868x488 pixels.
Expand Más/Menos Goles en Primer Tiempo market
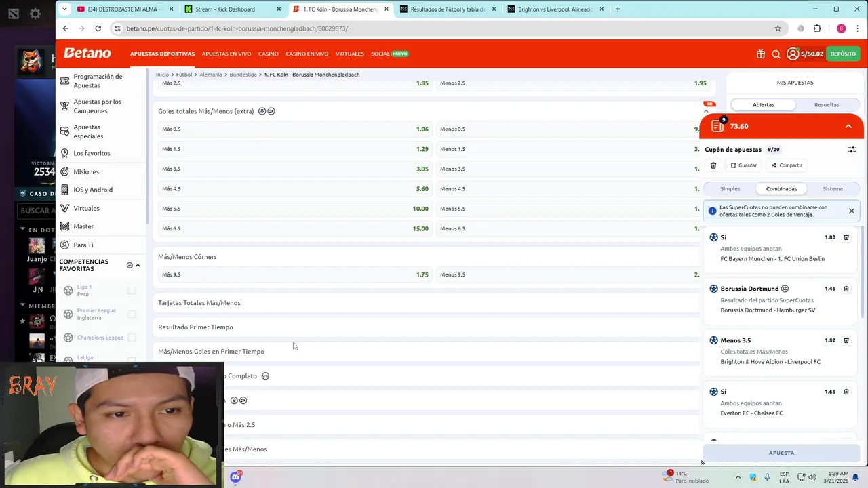click(x=427, y=352)
